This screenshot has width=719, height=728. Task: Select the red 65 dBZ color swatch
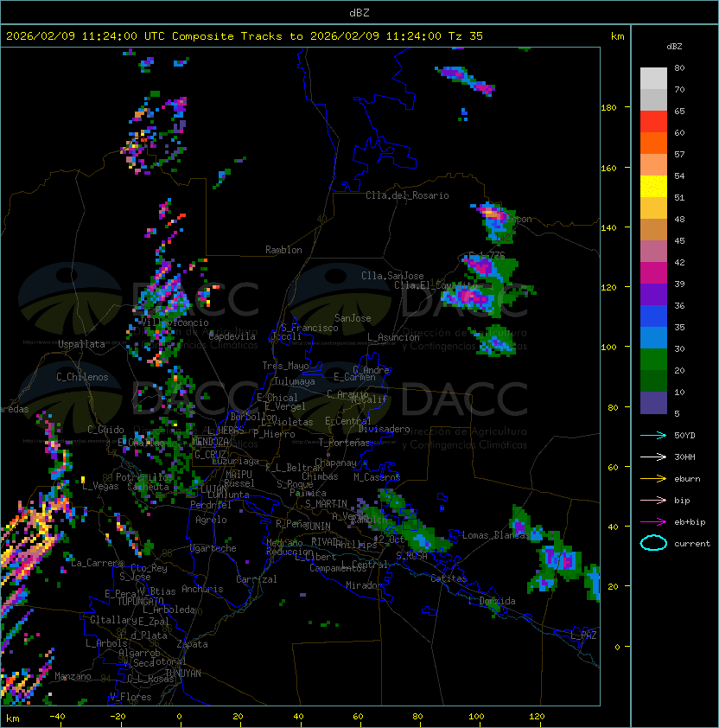click(653, 122)
